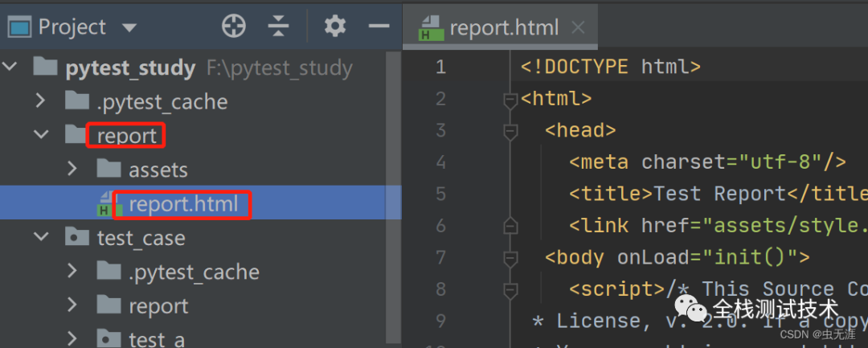Click the Project panel title label
Image resolution: width=868 pixels, height=348 pixels.
(x=72, y=27)
